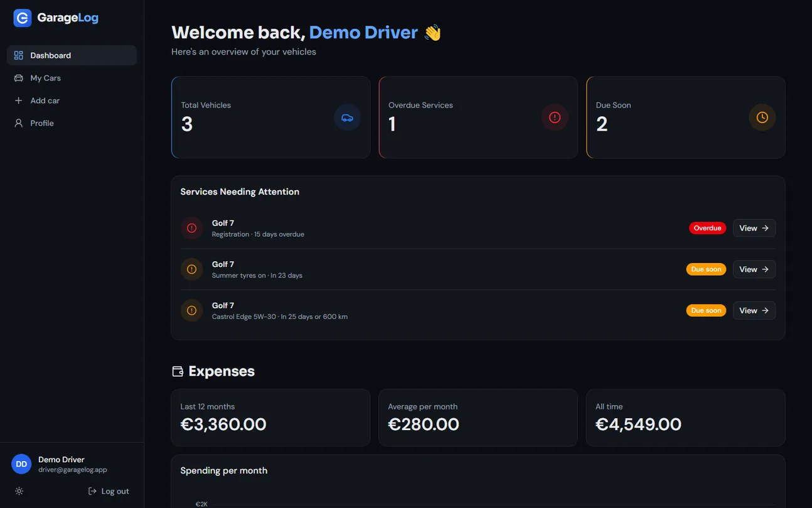Open the Dashboard sidebar item
Screen dimensions: 812x508
pyautogui.click(x=72, y=55)
